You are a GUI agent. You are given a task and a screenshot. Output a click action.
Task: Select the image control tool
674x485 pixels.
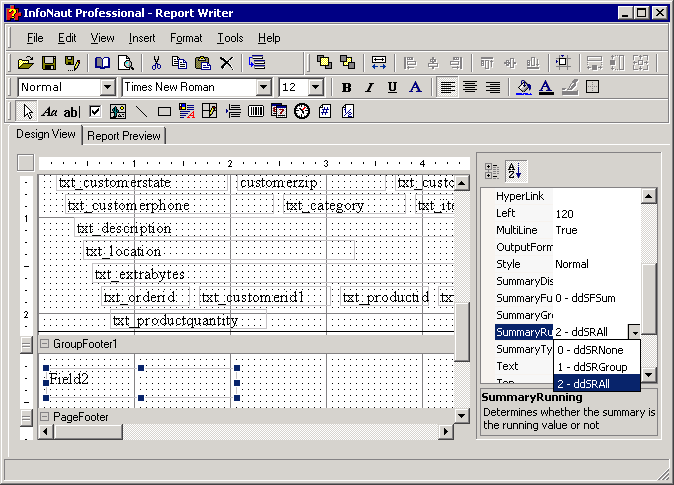[x=118, y=112]
